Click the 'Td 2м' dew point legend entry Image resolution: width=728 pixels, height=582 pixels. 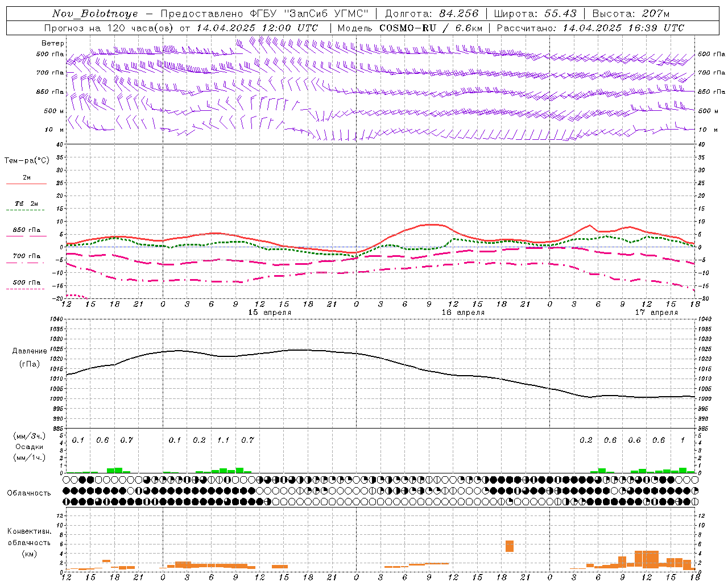pyautogui.click(x=26, y=203)
